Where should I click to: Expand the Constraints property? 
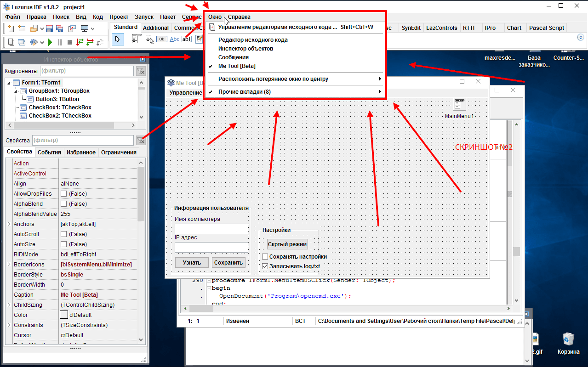coord(9,325)
